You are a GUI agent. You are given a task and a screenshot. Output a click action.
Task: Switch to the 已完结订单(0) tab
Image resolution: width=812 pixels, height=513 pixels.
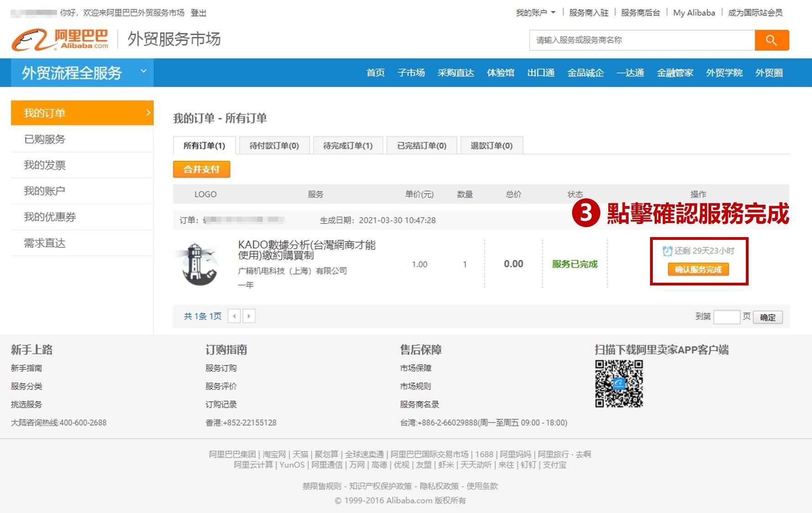(x=422, y=145)
